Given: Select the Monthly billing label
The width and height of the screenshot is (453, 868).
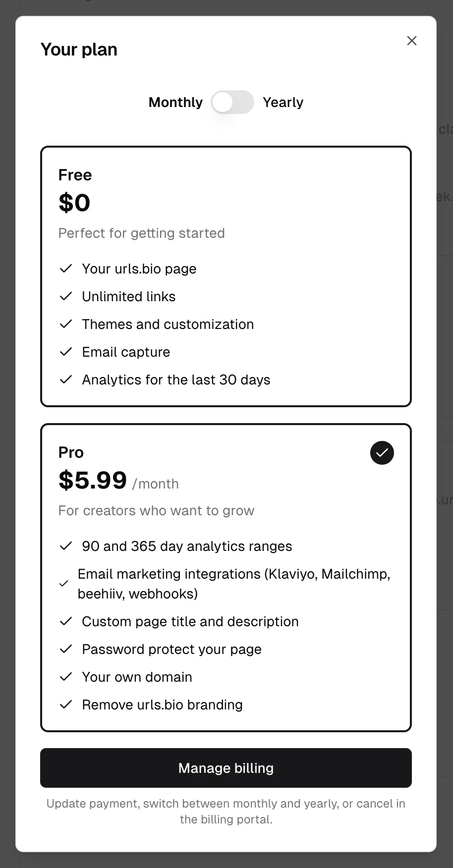Looking at the screenshot, I should (x=175, y=102).
